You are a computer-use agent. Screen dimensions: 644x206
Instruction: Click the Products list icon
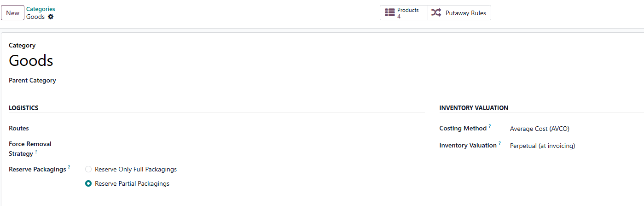[390, 13]
